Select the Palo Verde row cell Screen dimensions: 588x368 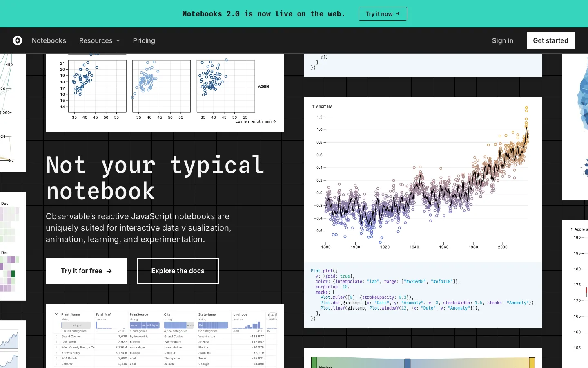pos(69,342)
